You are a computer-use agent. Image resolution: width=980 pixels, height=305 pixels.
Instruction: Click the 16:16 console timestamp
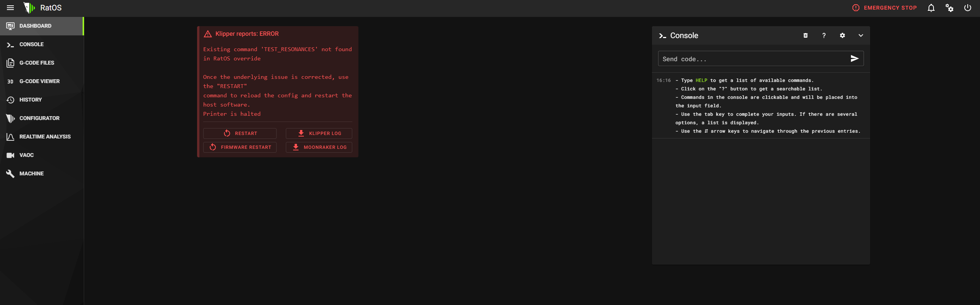coord(663,80)
